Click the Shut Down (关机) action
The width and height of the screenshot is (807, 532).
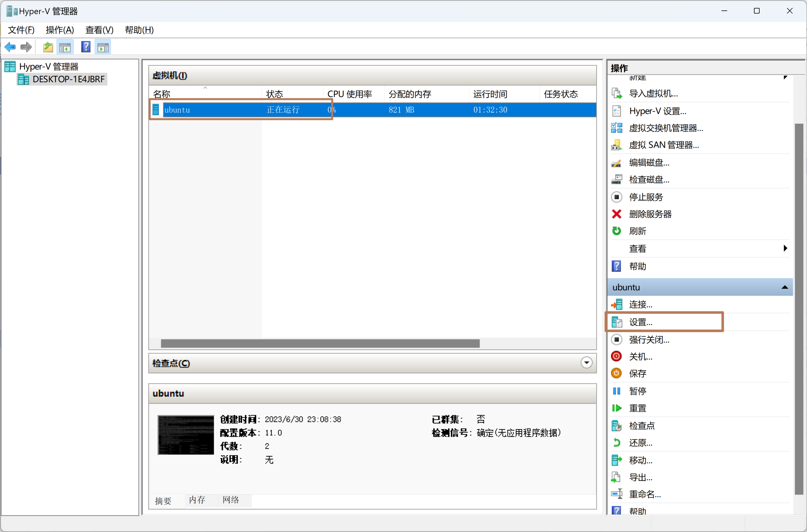[x=640, y=356]
